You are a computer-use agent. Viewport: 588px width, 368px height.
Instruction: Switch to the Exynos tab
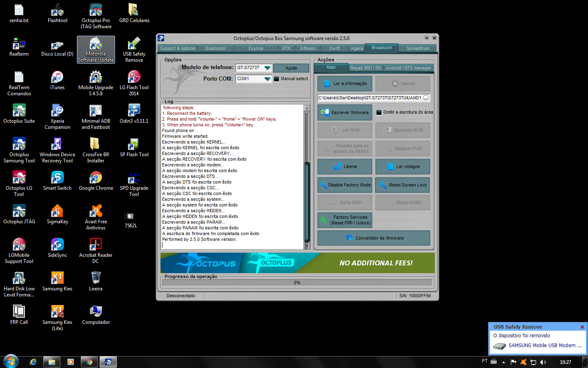[256, 48]
